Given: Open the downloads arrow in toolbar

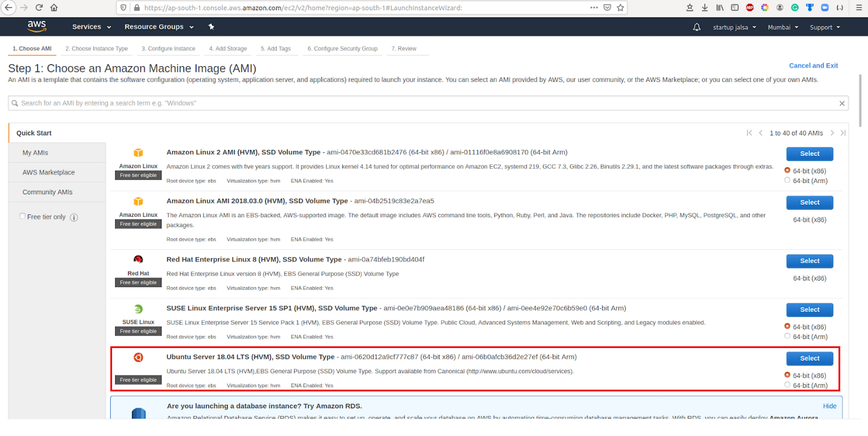Looking at the screenshot, I should pos(704,7).
